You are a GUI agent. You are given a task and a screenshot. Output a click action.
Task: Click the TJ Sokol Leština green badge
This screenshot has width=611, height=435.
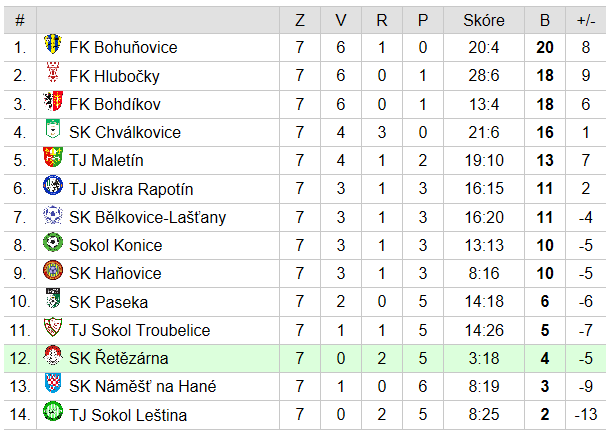53,412
